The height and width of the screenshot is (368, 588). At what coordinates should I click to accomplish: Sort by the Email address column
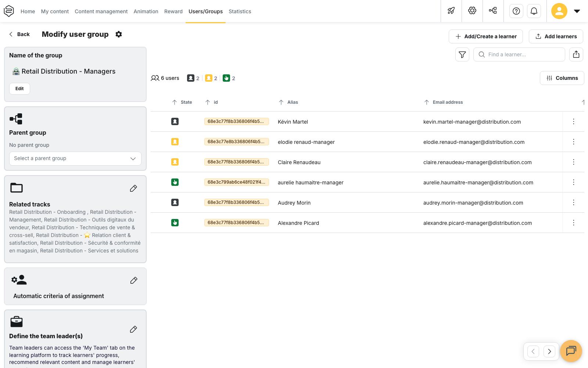point(444,102)
